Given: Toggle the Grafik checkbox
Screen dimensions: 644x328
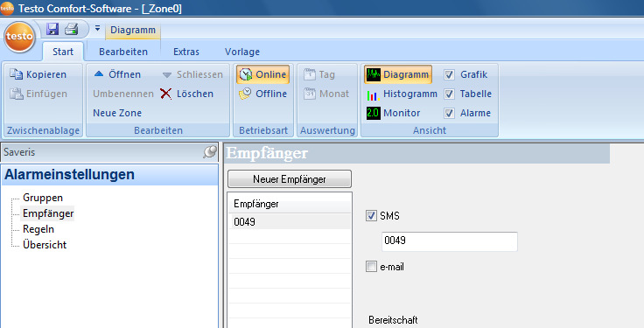Looking at the screenshot, I should click(449, 74).
